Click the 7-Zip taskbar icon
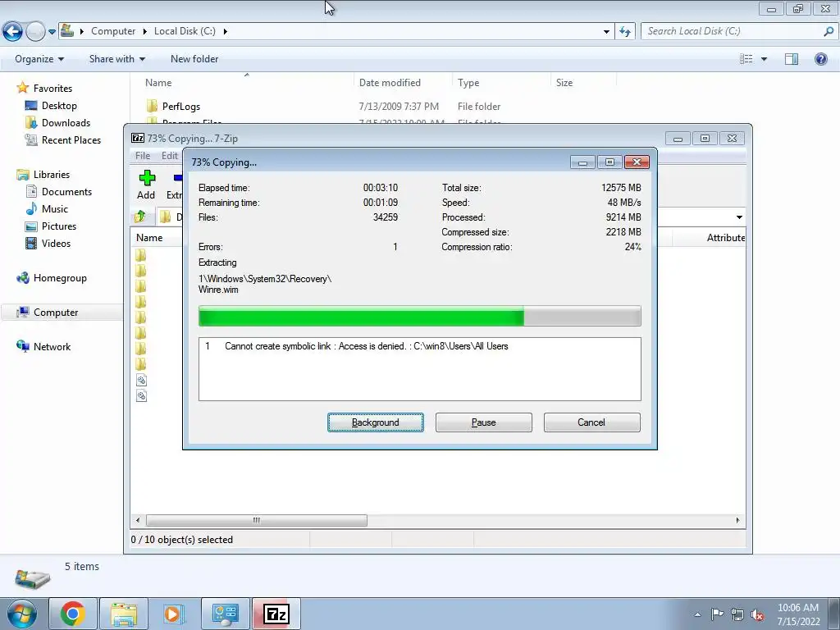Viewport: 840px width, 630px height. pos(276,614)
